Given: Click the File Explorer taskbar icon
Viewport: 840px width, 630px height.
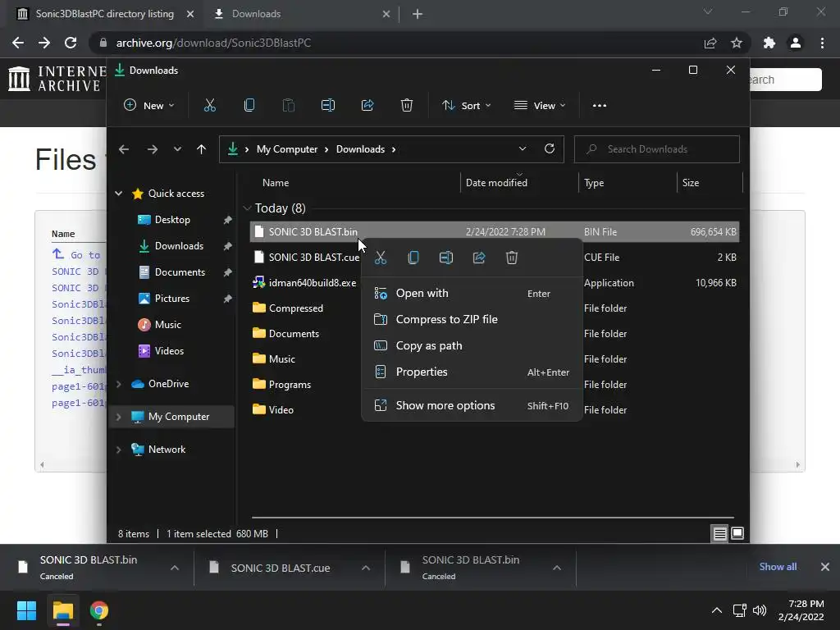Looking at the screenshot, I should (x=62, y=610).
